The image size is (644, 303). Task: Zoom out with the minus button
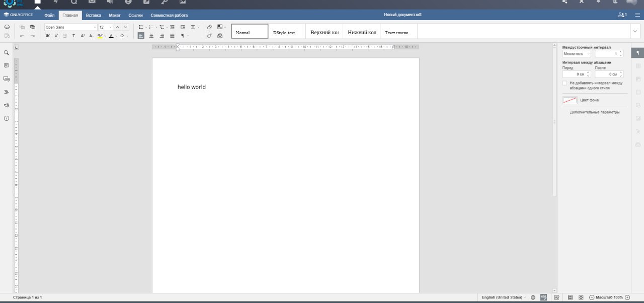pos(592,297)
